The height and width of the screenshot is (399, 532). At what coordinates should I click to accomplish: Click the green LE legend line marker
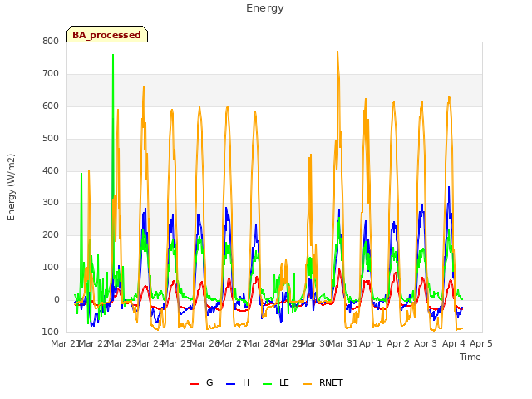(x=268, y=384)
